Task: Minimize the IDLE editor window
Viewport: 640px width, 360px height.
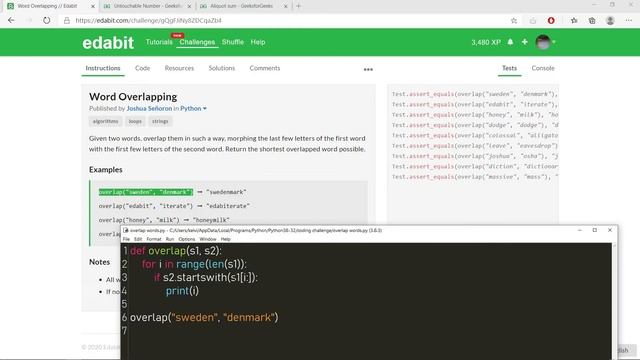Action: click(580, 230)
